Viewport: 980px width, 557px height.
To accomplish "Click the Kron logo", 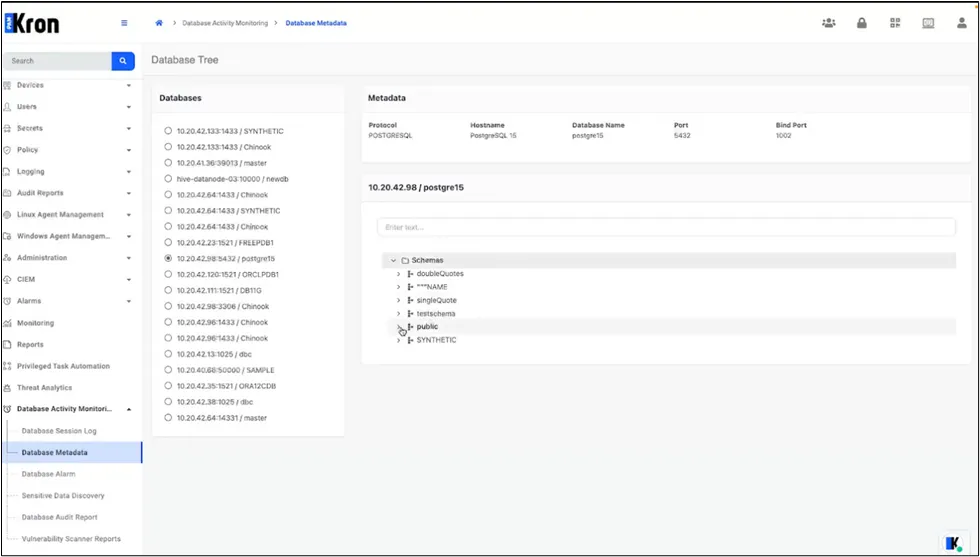I will tap(32, 23).
